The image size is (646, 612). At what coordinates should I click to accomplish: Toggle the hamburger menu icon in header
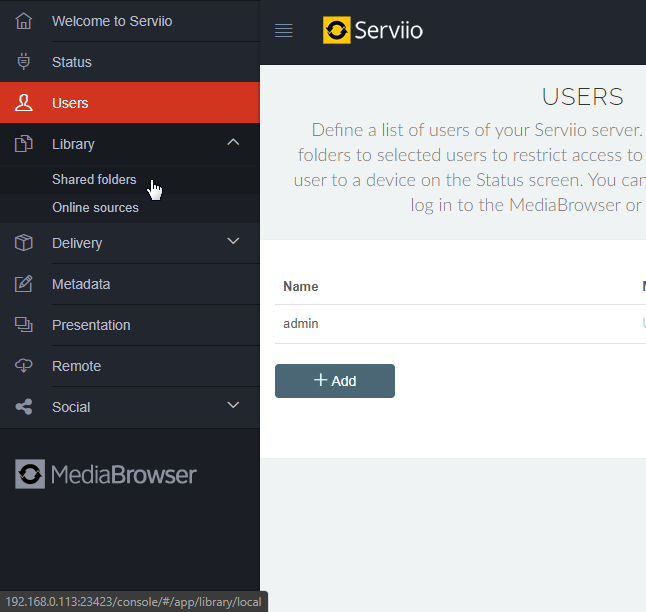pyautogui.click(x=283, y=30)
